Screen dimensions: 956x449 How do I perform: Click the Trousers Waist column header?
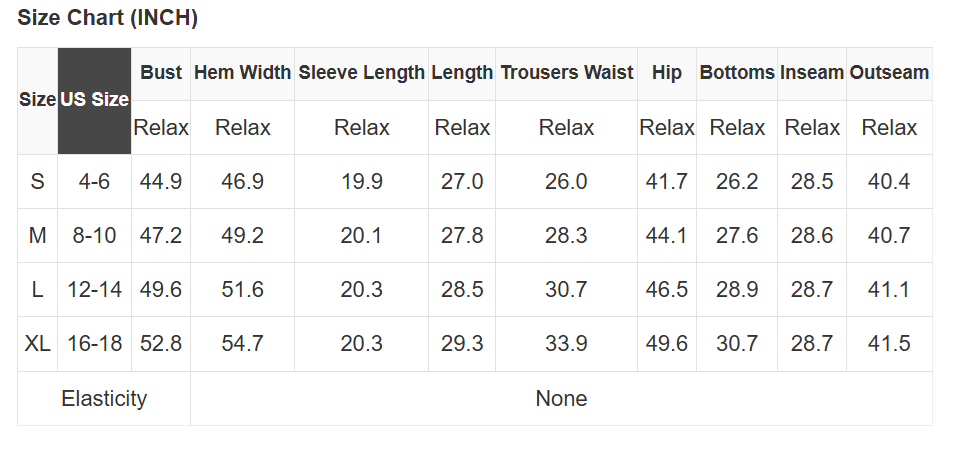[566, 73]
